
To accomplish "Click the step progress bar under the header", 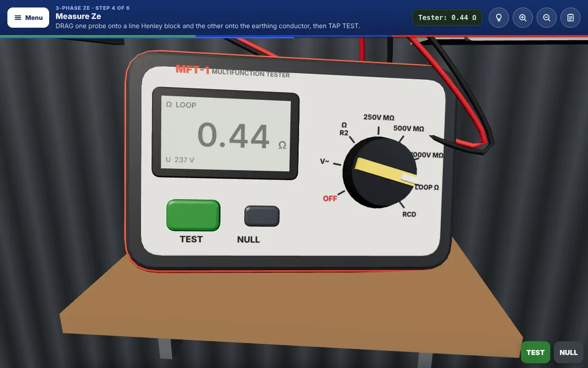I will tap(294, 36).
